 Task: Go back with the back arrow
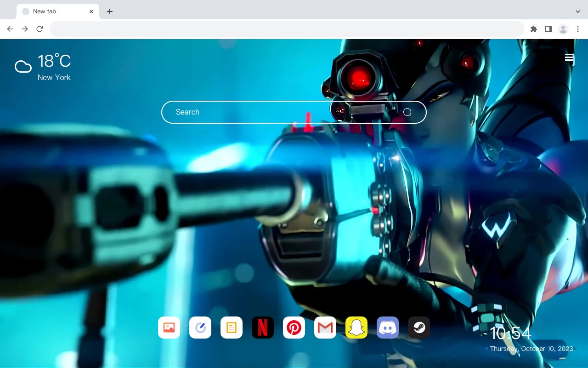pos(10,29)
